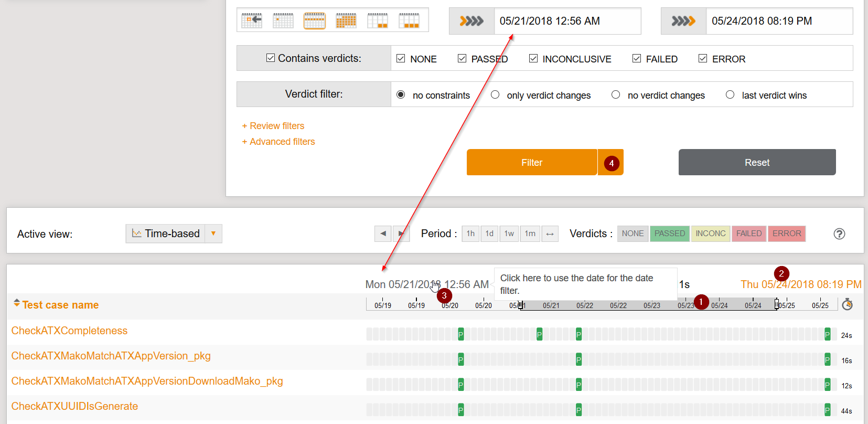Toggle the Contains verdicts checkbox

271,58
